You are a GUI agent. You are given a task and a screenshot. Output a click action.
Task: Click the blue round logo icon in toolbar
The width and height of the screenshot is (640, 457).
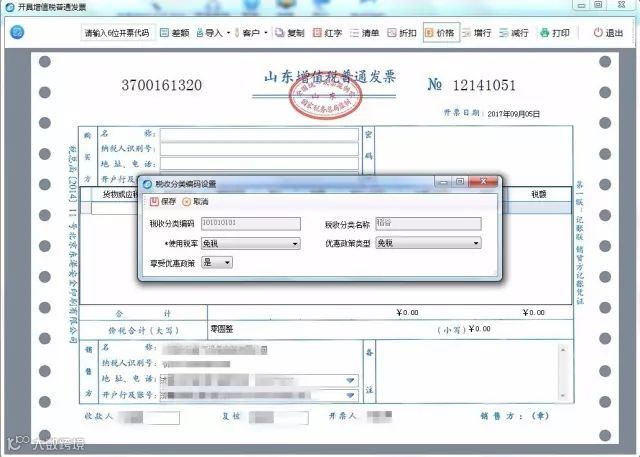coord(17,32)
